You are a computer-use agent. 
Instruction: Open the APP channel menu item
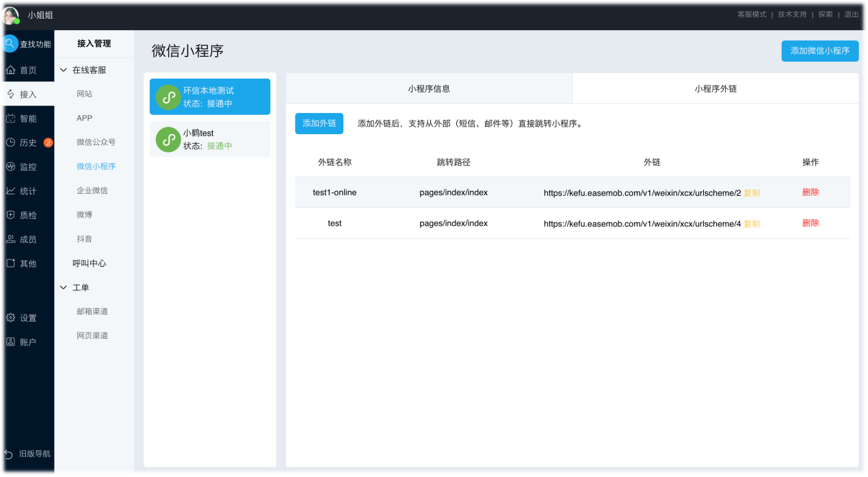[84, 118]
